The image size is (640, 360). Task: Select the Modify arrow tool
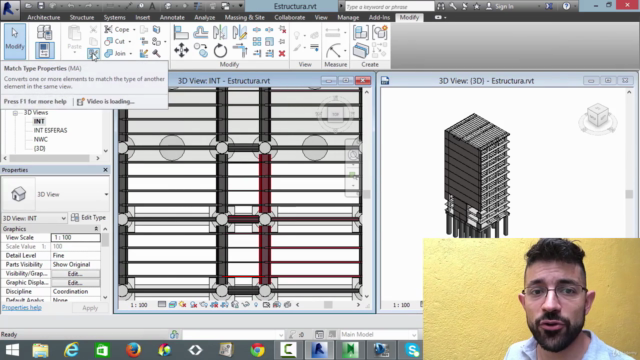point(15,41)
